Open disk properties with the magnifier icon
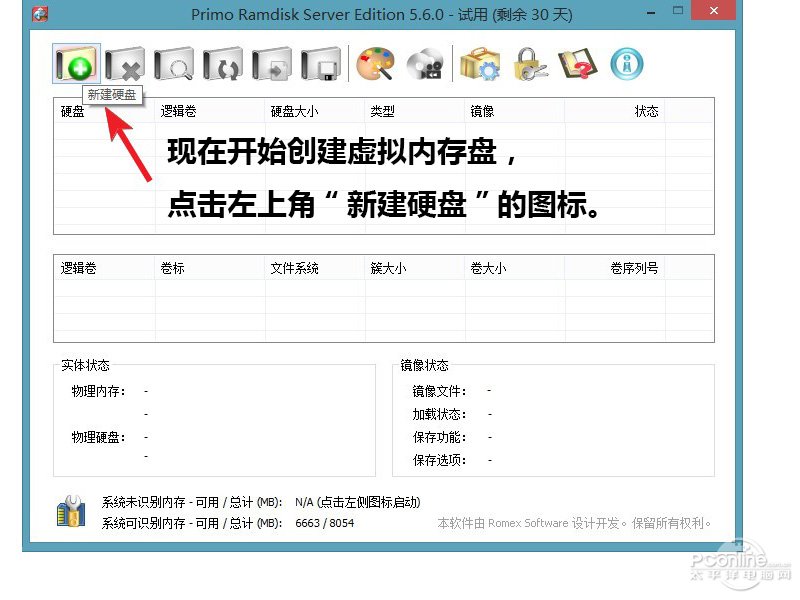Screen dimensions: 800x600 tap(175, 62)
